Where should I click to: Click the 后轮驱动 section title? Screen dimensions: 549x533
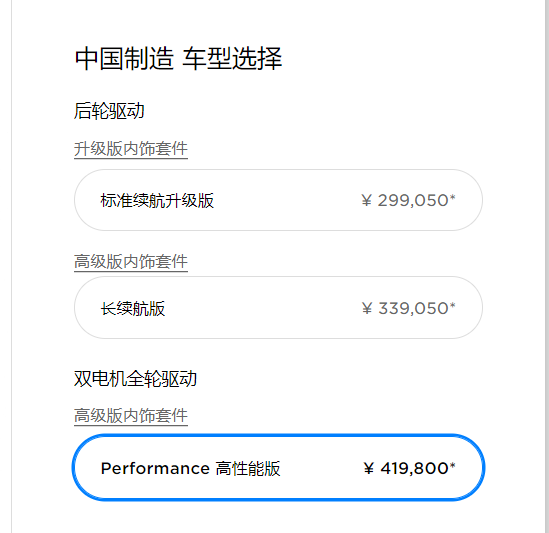(109, 111)
